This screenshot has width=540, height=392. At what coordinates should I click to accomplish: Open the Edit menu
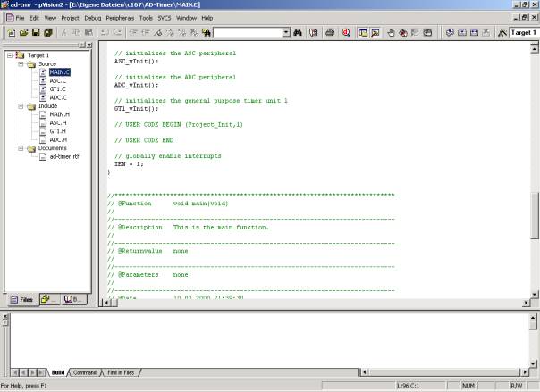[34, 18]
